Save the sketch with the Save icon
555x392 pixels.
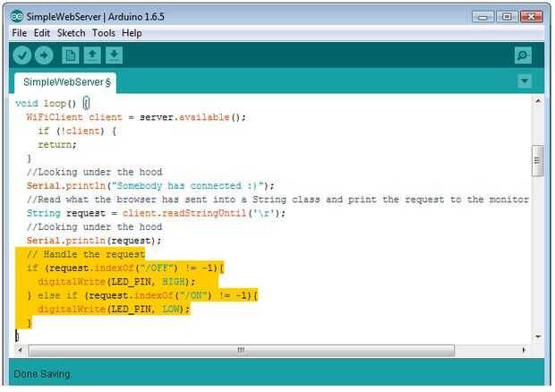[x=114, y=55]
